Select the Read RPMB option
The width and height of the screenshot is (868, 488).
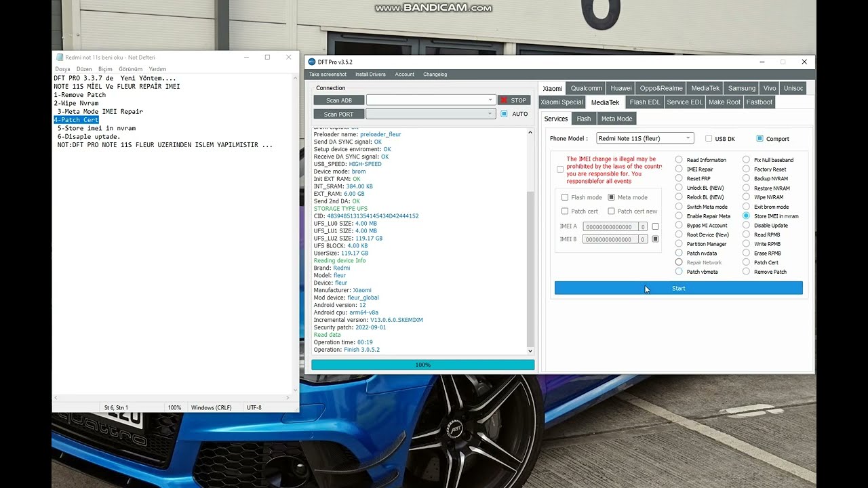(746, 235)
